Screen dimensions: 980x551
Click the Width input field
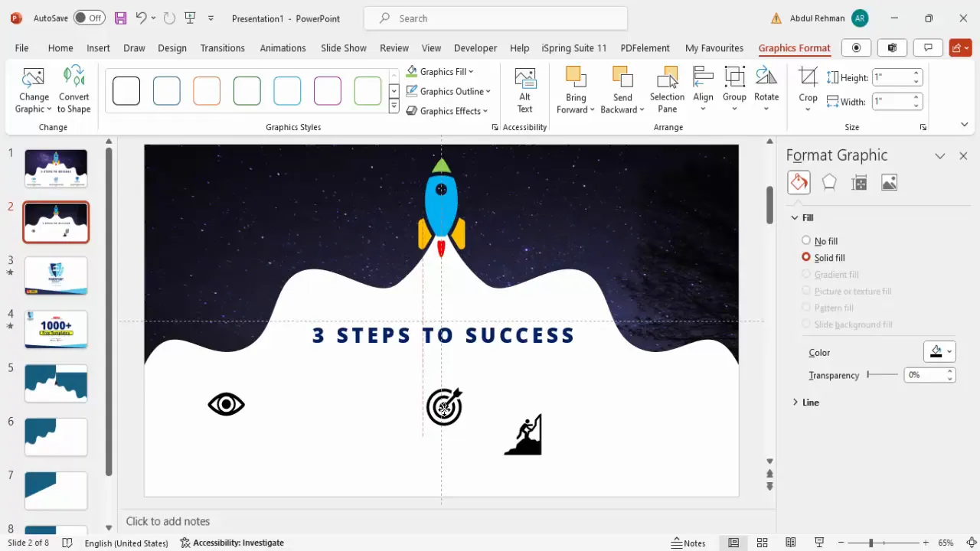[x=892, y=101]
